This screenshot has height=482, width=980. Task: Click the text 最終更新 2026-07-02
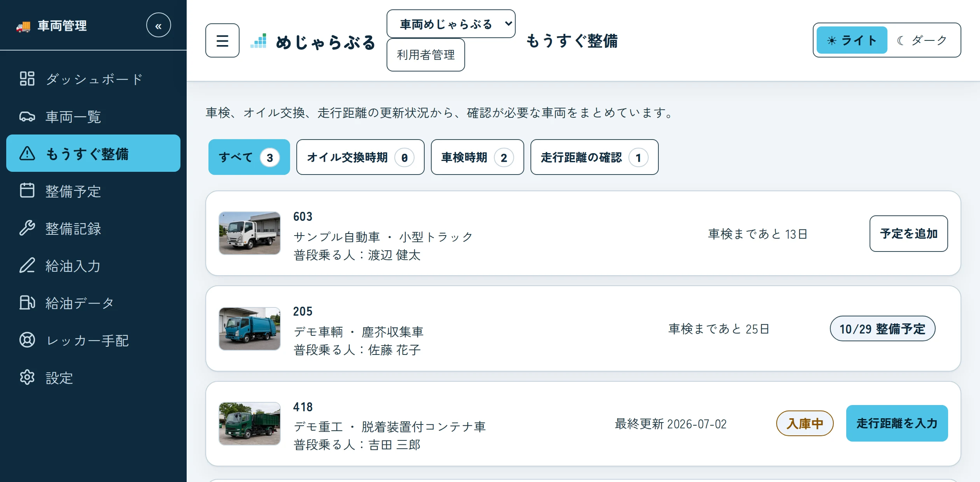tap(670, 424)
